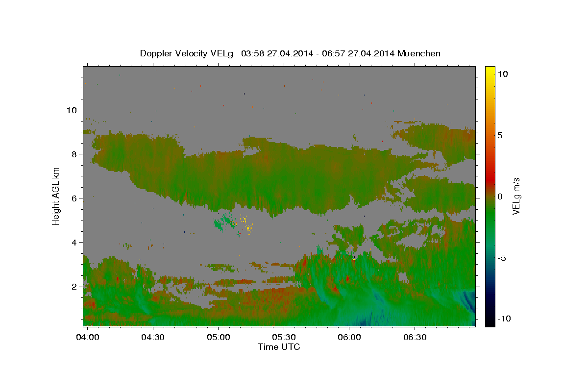Select the 'Muenchen' station name in title
Screen dimensions: 588x392
[419, 53]
